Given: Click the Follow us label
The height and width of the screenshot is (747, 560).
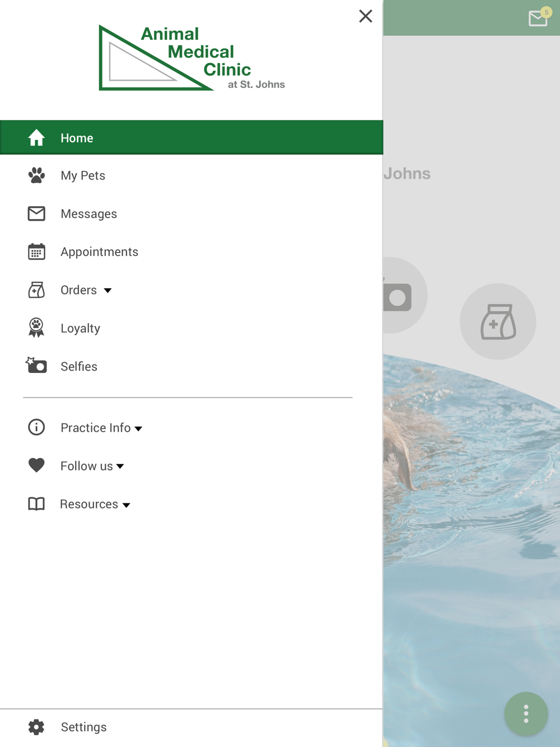Looking at the screenshot, I should [x=87, y=466].
